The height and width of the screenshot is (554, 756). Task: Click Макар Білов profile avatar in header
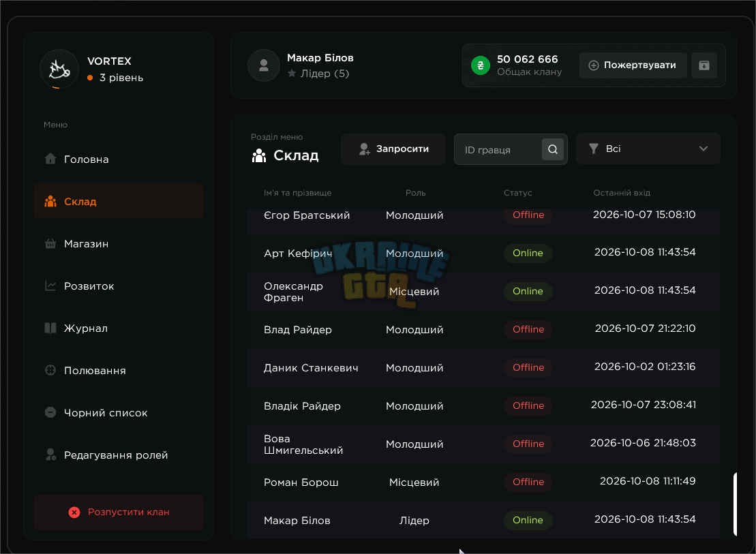(x=264, y=65)
